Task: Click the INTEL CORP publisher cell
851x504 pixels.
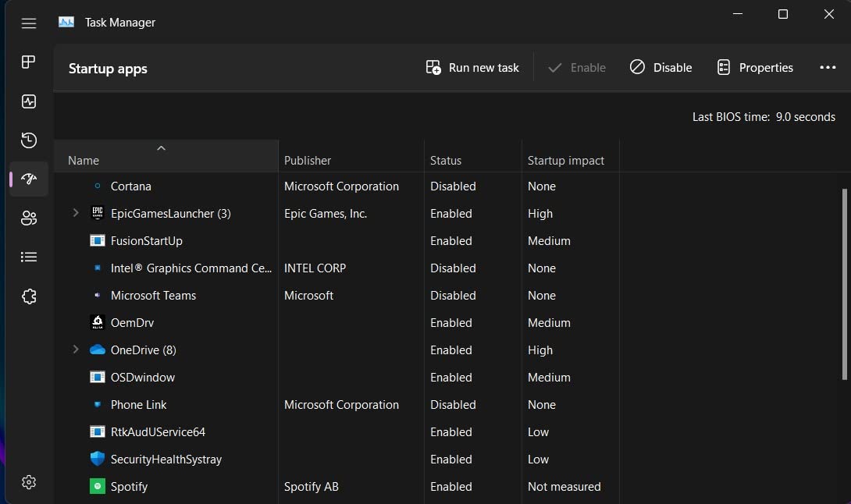Action: 315,268
